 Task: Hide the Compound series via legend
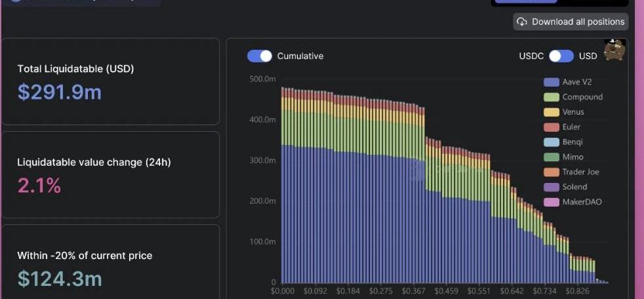(551, 97)
